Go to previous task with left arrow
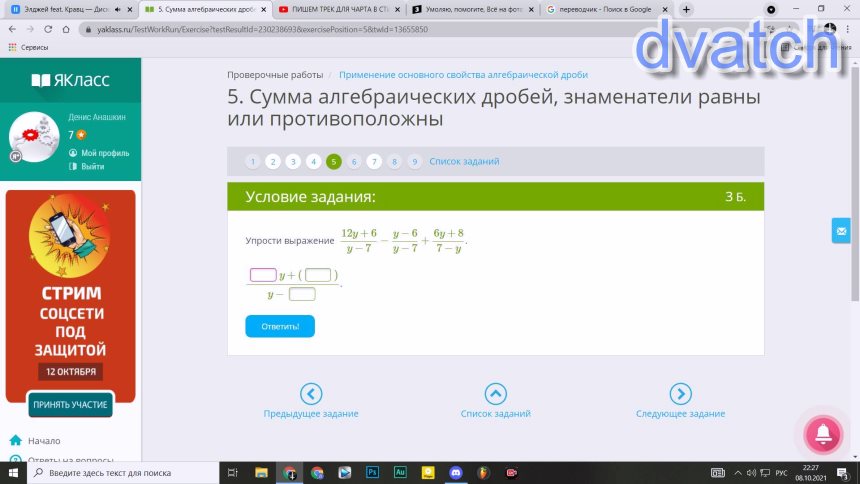 coord(311,394)
